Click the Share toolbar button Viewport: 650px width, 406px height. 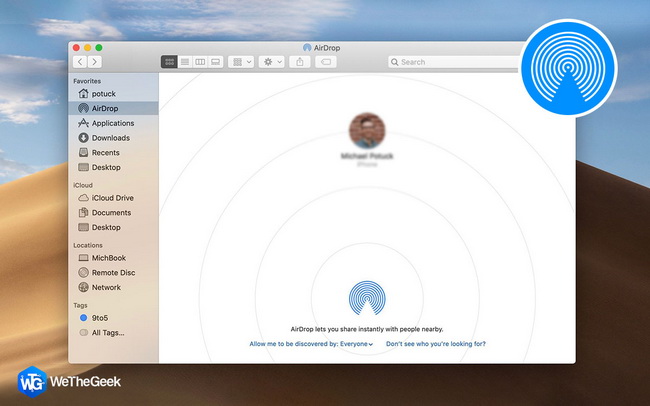tap(300, 62)
